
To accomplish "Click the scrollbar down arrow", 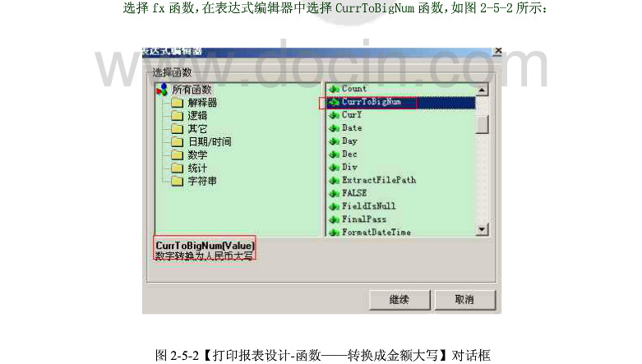I will click(x=482, y=229).
